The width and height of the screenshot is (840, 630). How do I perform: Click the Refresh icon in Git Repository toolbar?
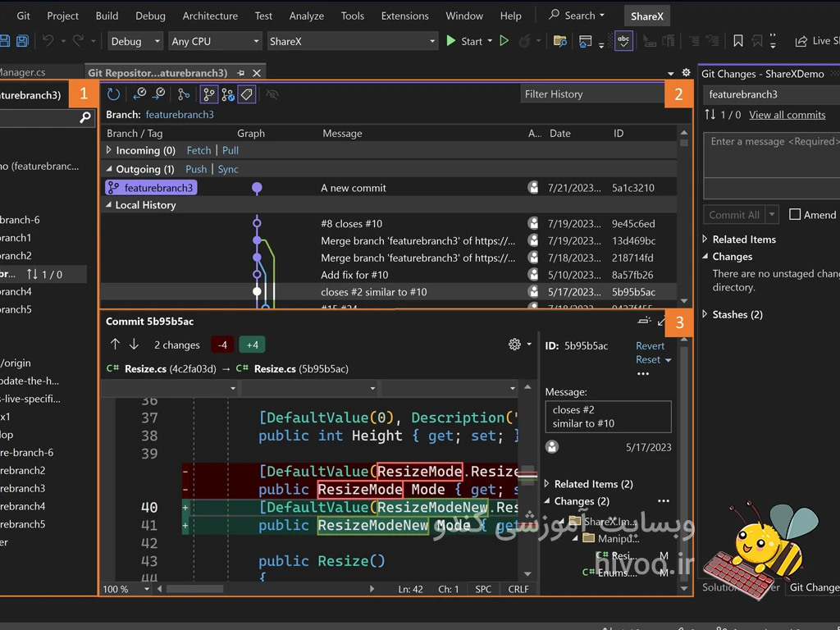click(113, 94)
